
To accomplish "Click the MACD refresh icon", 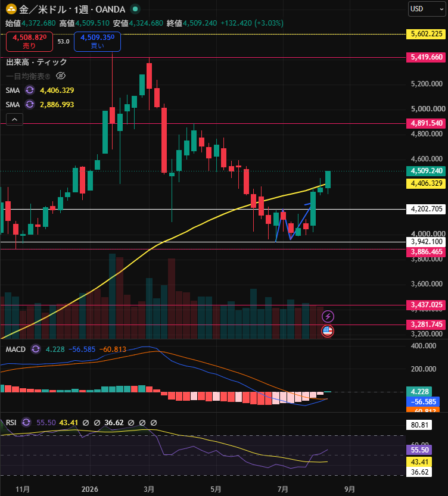I will (x=35, y=349).
